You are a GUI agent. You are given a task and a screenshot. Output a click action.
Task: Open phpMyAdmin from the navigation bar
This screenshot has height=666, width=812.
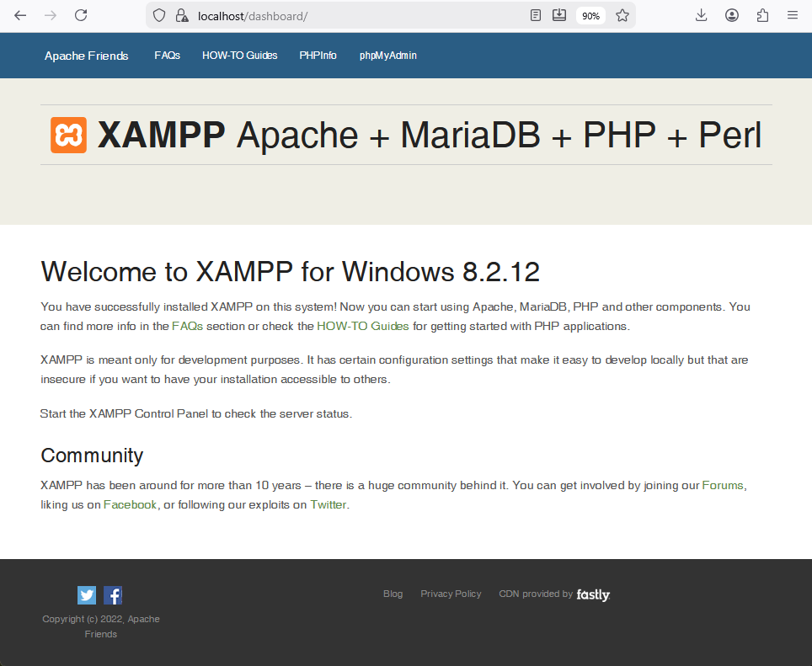pyautogui.click(x=387, y=56)
